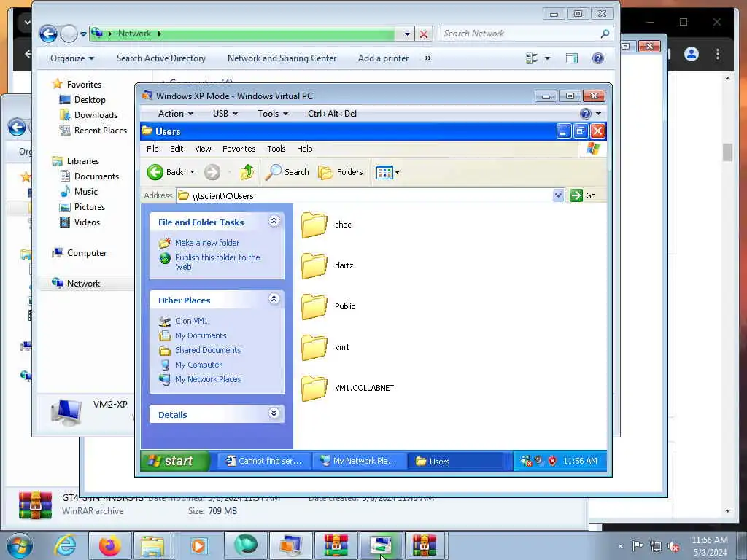Open C on VM1 link
The width and height of the screenshot is (747, 560).
tap(191, 321)
